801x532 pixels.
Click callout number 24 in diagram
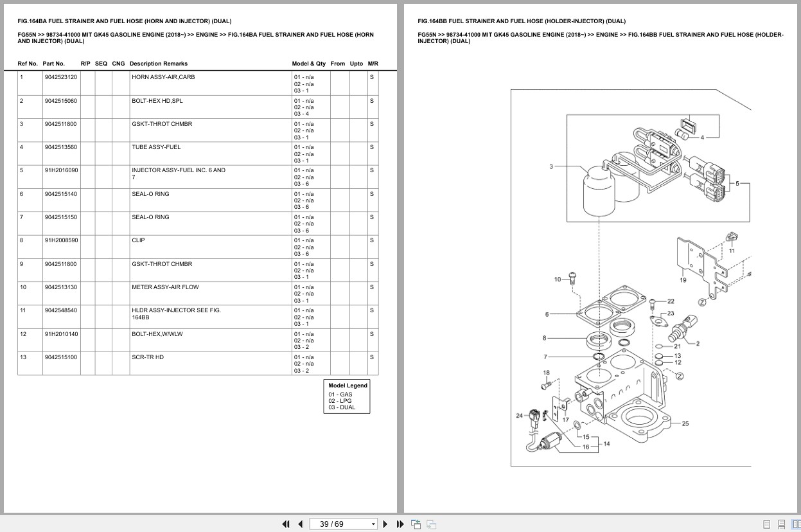[519, 416]
